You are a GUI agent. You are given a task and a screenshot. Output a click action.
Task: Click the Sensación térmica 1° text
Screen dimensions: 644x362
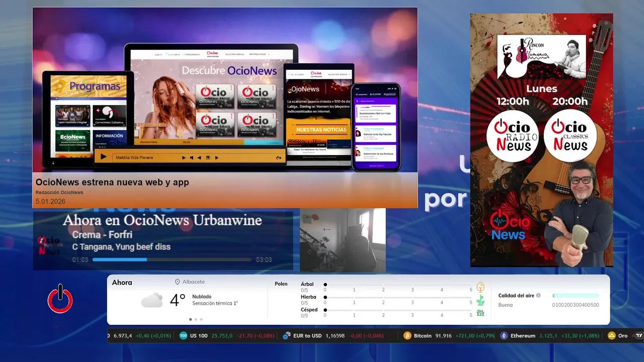pyautogui.click(x=215, y=303)
